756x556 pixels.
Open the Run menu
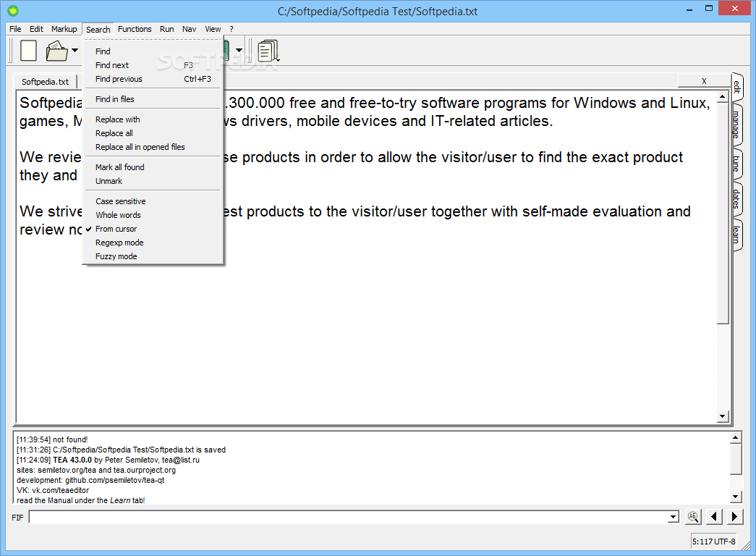click(167, 29)
